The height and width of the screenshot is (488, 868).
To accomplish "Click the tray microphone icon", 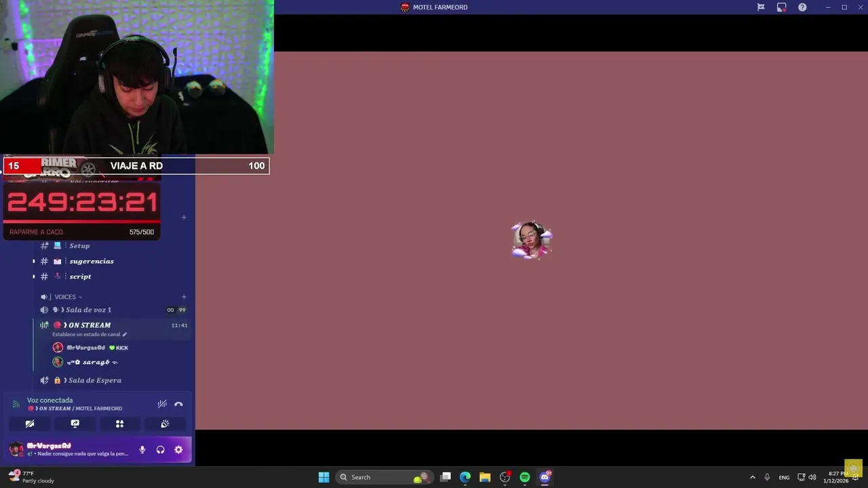I will 767,477.
